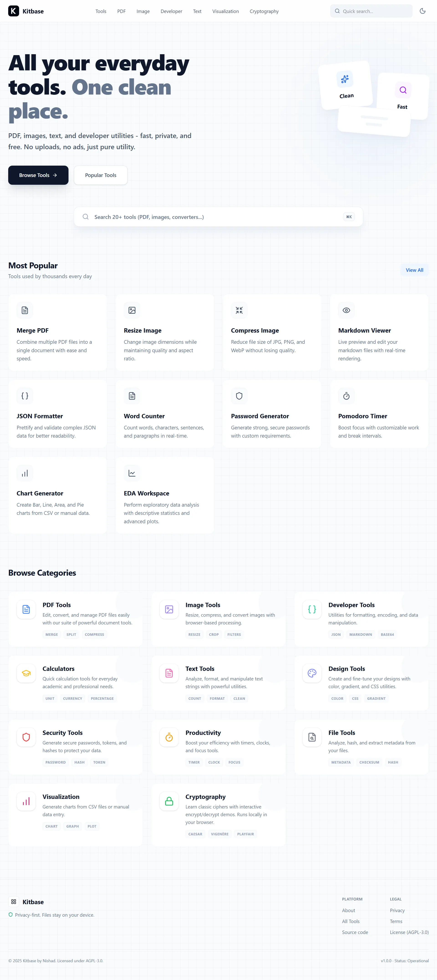Open Merge PDF tool card icon
437x980 pixels.
[25, 310]
